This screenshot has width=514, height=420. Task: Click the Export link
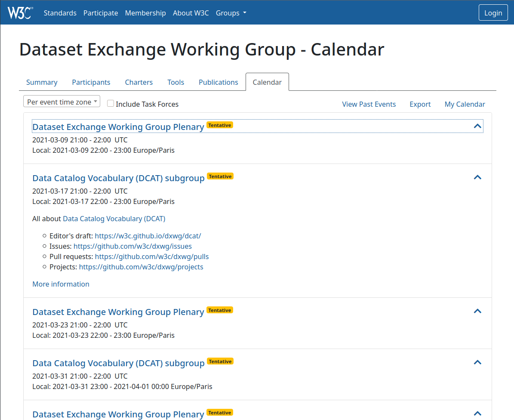tap(420, 104)
